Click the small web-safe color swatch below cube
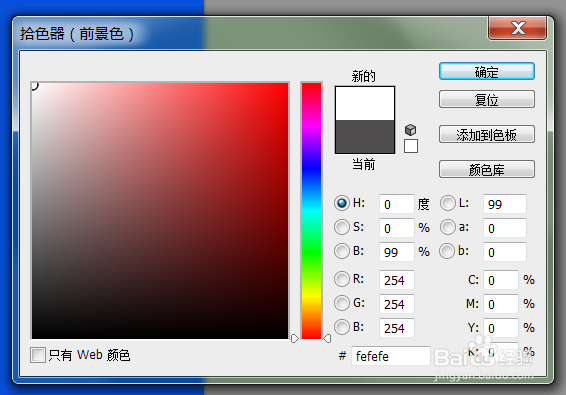The width and height of the screenshot is (566, 395). tap(411, 146)
